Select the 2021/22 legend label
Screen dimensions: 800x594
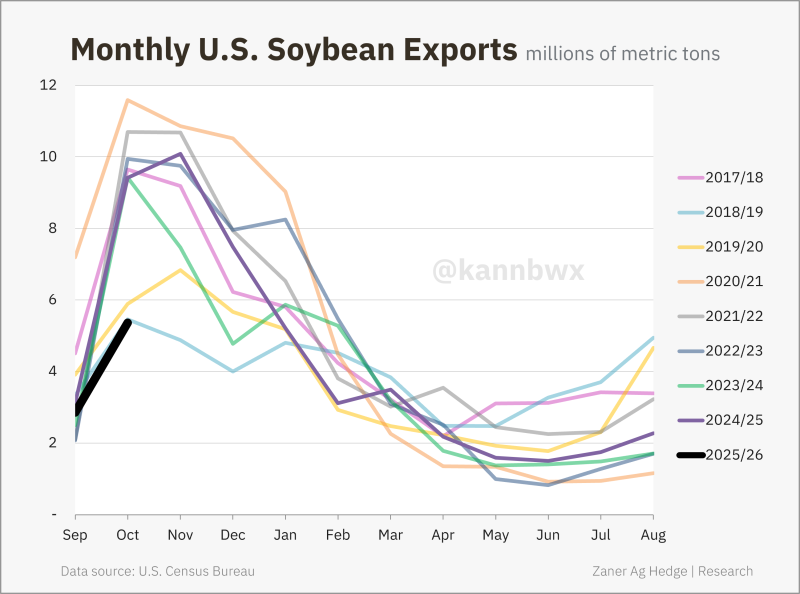click(x=735, y=316)
